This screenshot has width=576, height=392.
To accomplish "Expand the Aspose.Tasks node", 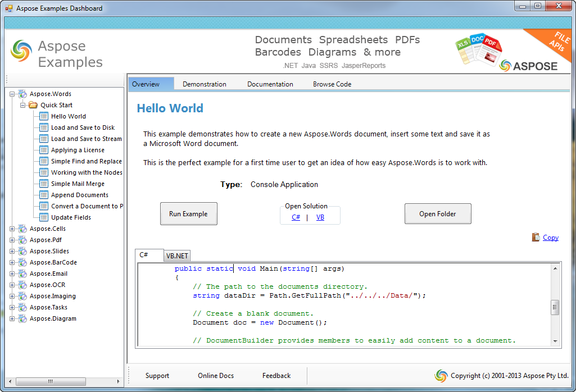I will point(12,308).
